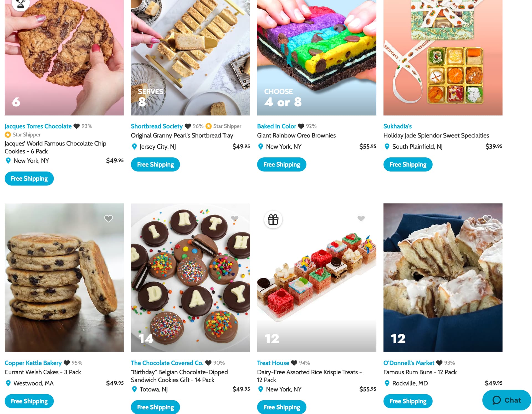Click Star Shipper badge under Jacques Torres
Screen dimensions: 532x414
(23, 135)
